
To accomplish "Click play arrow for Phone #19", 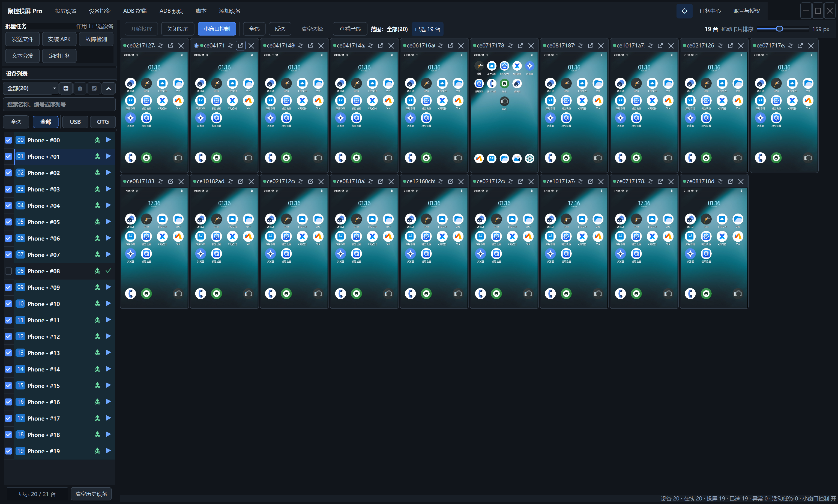I will (x=108, y=451).
